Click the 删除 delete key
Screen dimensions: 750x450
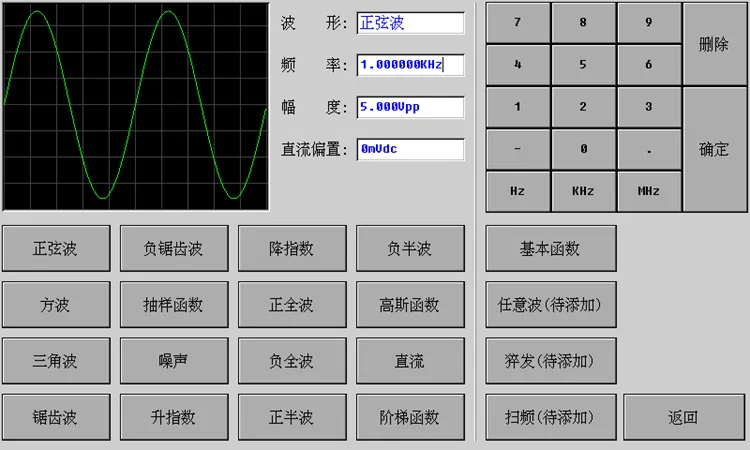pos(715,44)
